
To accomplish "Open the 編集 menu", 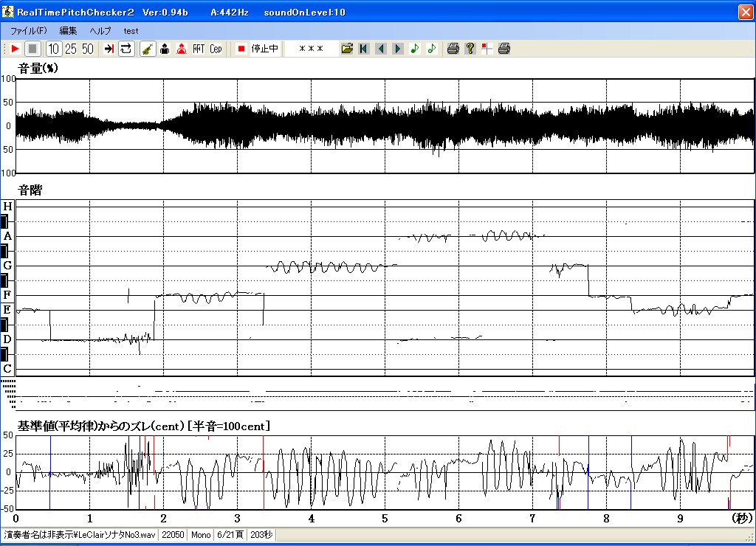I will coord(68,31).
